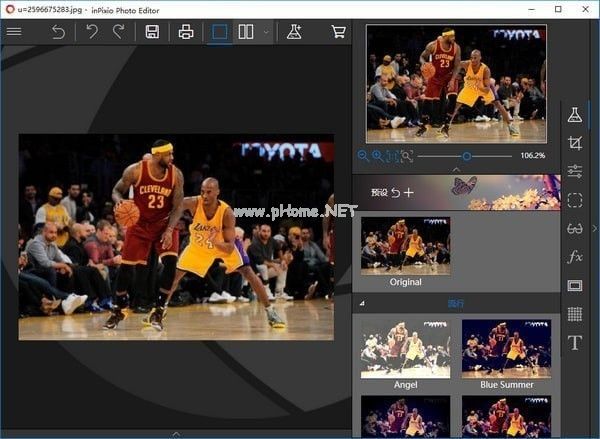The height and width of the screenshot is (439, 600).
Task: Switch to single view mode
Action: pos(219,32)
